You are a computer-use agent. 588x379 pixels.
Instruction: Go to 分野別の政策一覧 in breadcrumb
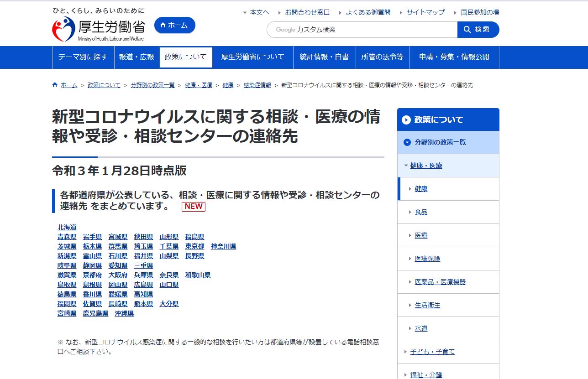point(152,85)
